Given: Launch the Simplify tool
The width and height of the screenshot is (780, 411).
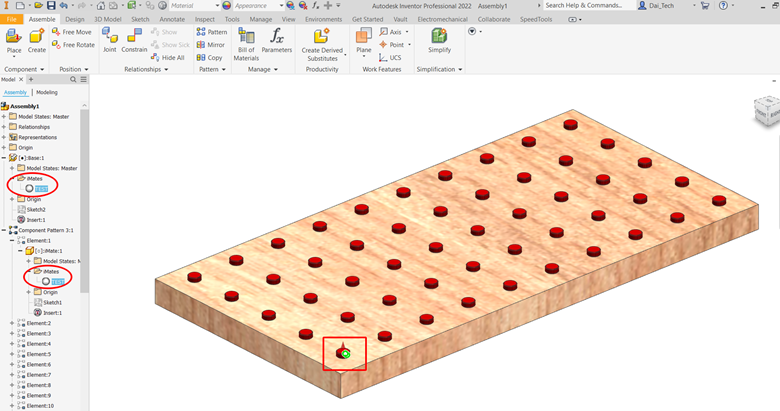Looking at the screenshot, I should pyautogui.click(x=439, y=41).
